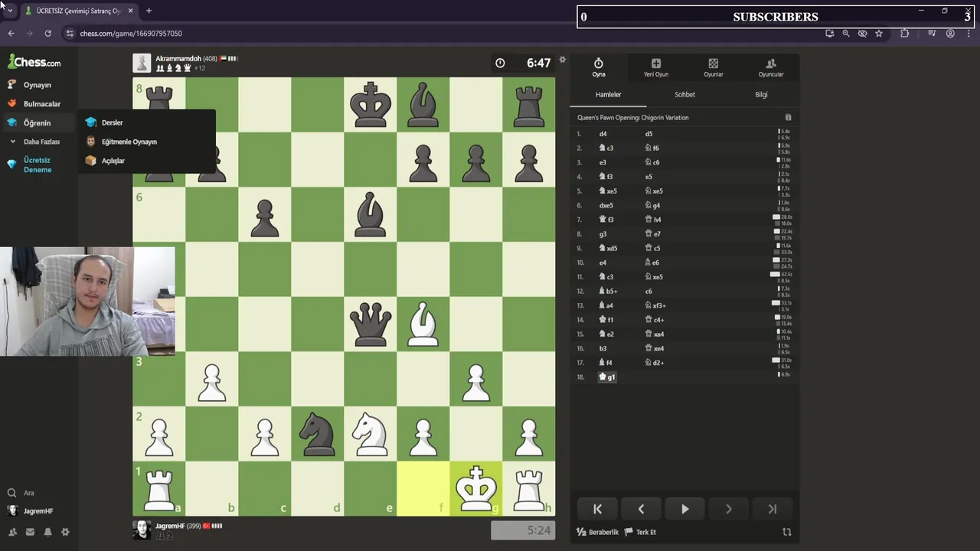Click the Chess.com logo

(x=34, y=62)
